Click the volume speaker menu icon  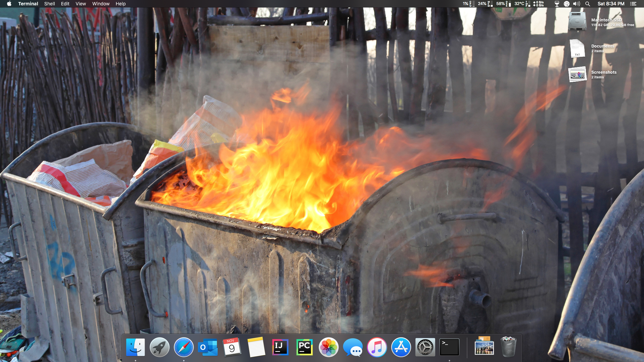point(577,4)
